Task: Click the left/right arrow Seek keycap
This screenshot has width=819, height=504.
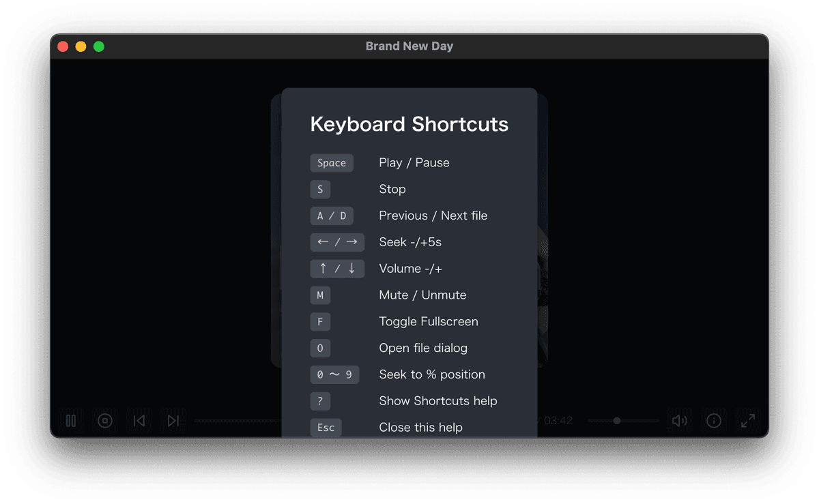Action: [337, 242]
